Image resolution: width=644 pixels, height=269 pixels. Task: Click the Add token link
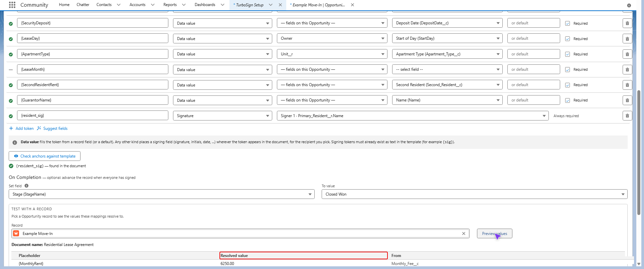pyautogui.click(x=24, y=128)
